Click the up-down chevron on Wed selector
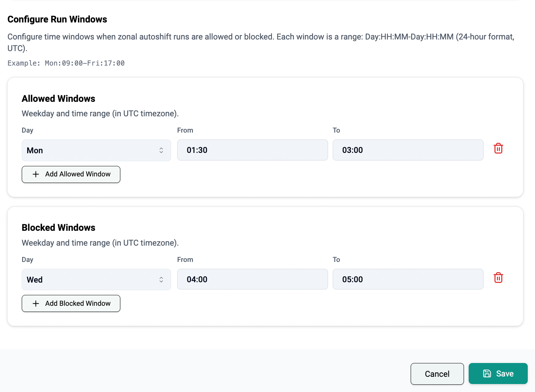 point(161,280)
